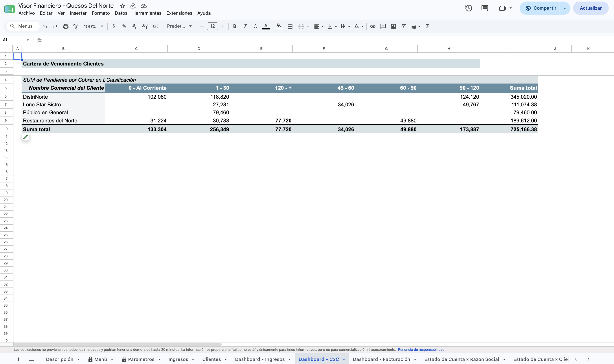
Task: Click the Actualizar button
Action: pyautogui.click(x=591, y=8)
